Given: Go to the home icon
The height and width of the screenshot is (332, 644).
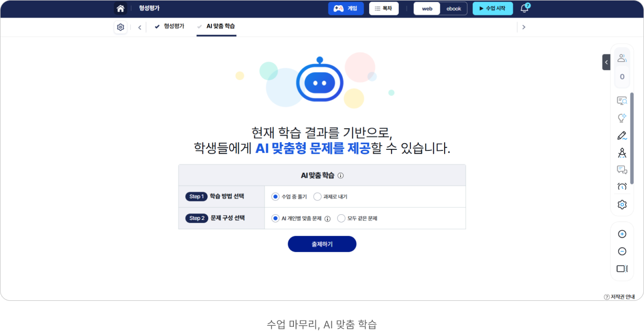Looking at the screenshot, I should click(120, 8).
